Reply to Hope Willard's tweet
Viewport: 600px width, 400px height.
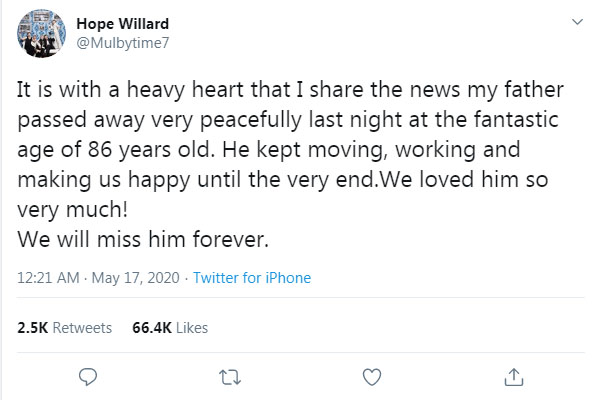[87, 377]
